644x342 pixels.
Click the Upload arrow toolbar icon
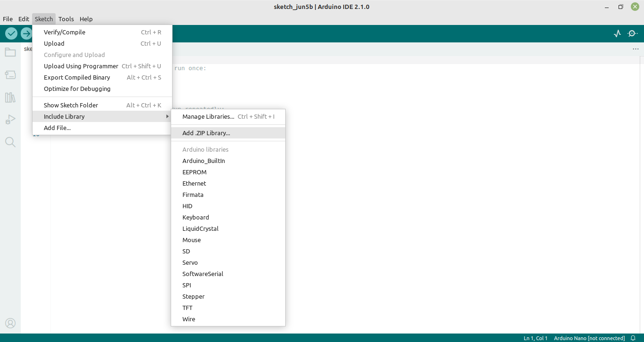[26, 33]
